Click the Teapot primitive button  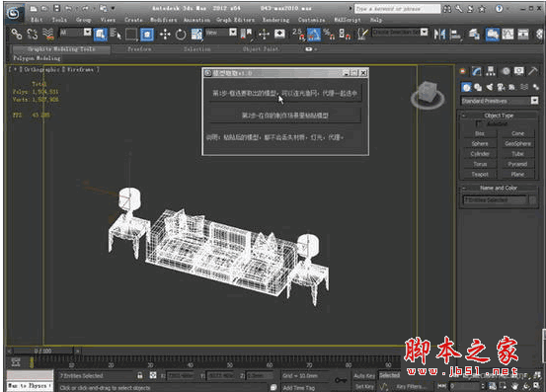tap(480, 174)
